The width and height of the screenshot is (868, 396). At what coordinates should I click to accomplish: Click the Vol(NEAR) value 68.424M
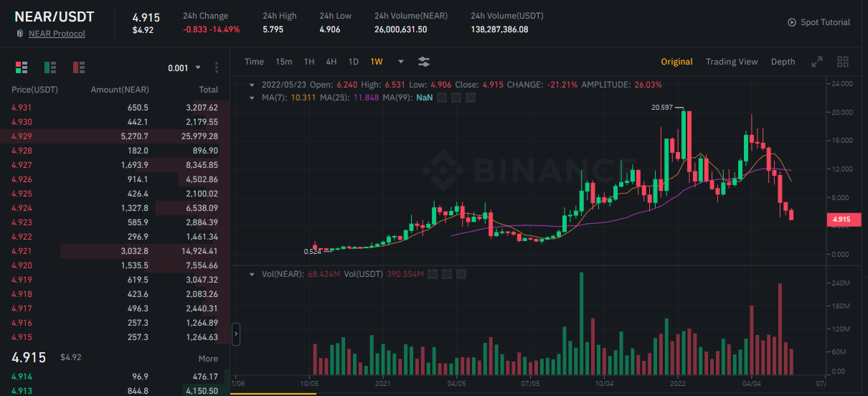[x=324, y=274]
